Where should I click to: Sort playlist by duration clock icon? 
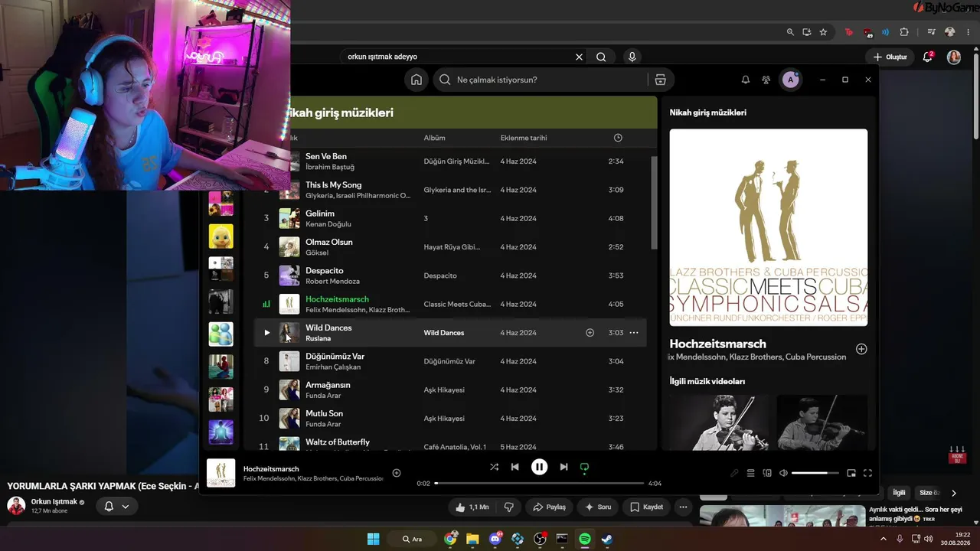pyautogui.click(x=618, y=138)
